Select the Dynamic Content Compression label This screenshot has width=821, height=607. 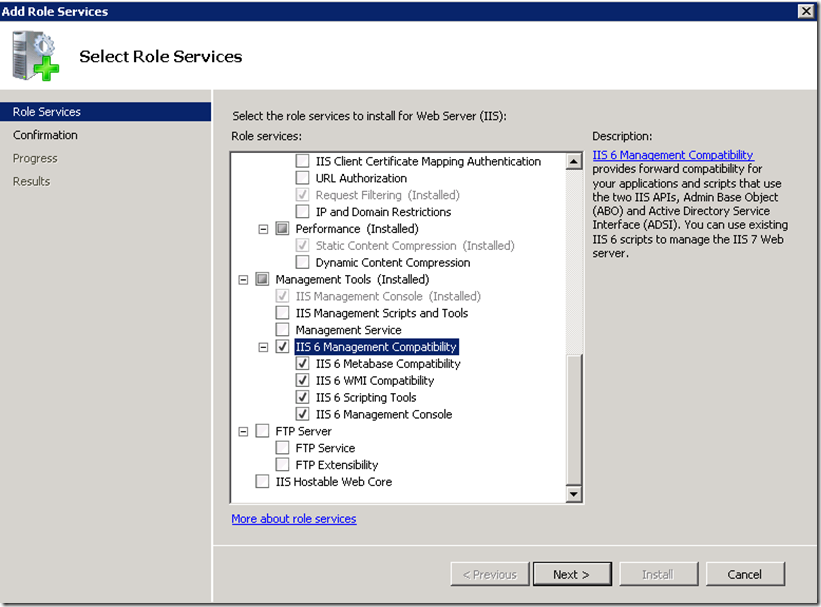pos(393,262)
